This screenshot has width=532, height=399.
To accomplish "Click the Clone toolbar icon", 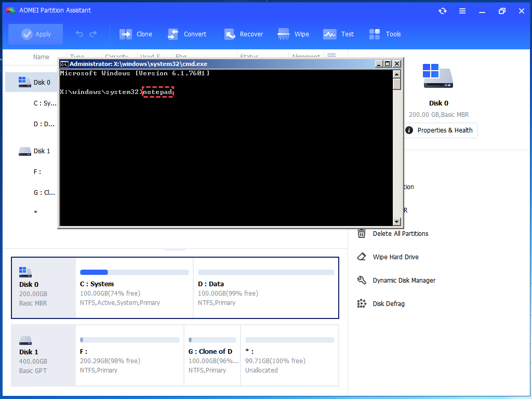I will tap(126, 34).
